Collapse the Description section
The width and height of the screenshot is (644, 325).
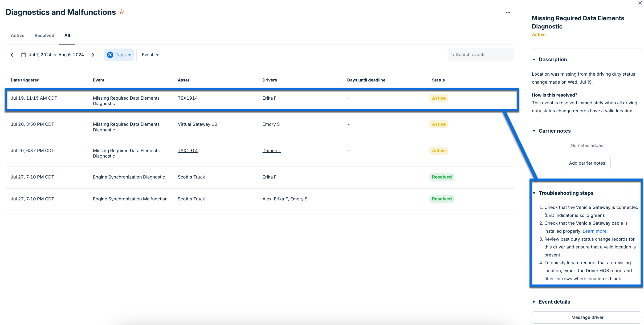point(534,60)
